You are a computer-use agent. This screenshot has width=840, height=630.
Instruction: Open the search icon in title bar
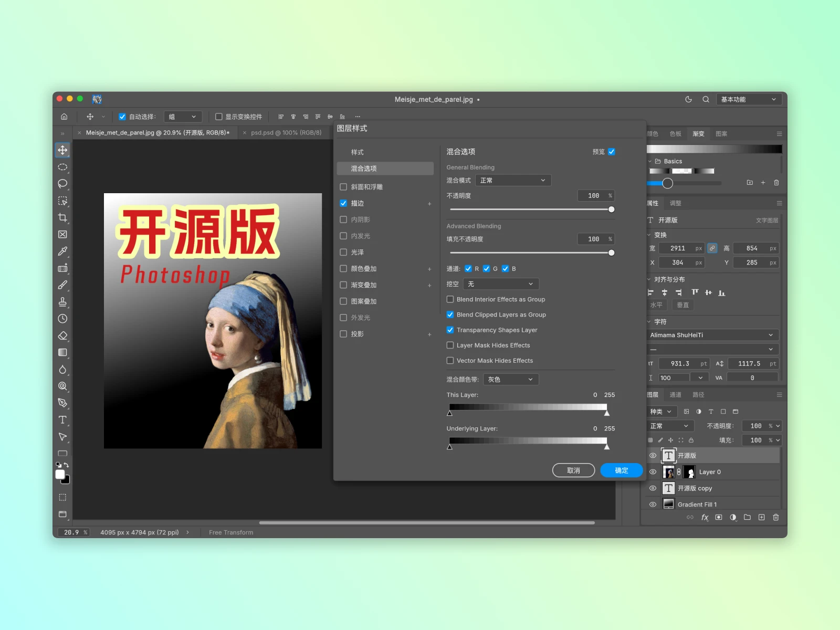[x=706, y=99]
